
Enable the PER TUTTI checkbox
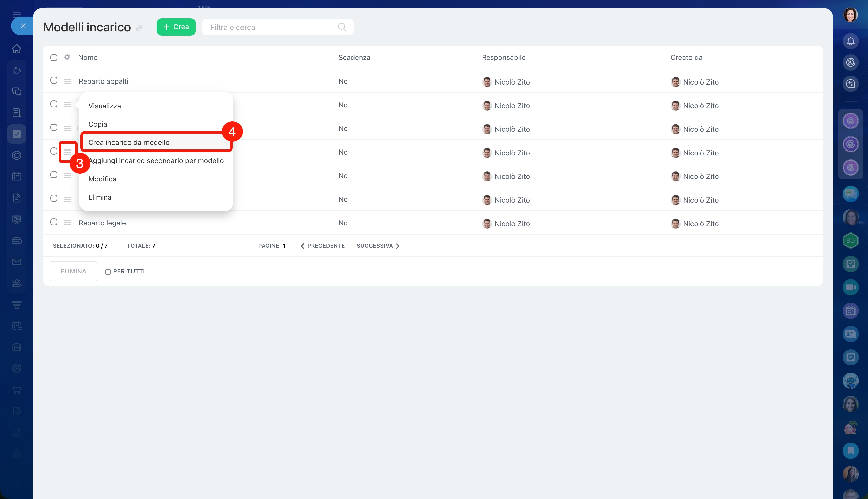pyautogui.click(x=108, y=272)
